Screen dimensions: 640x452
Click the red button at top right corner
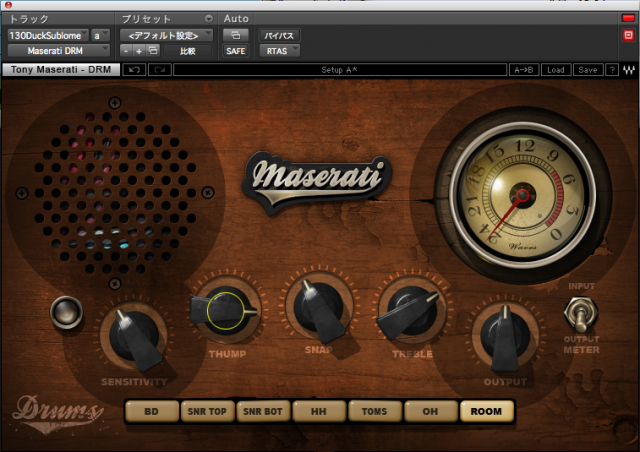(x=628, y=18)
